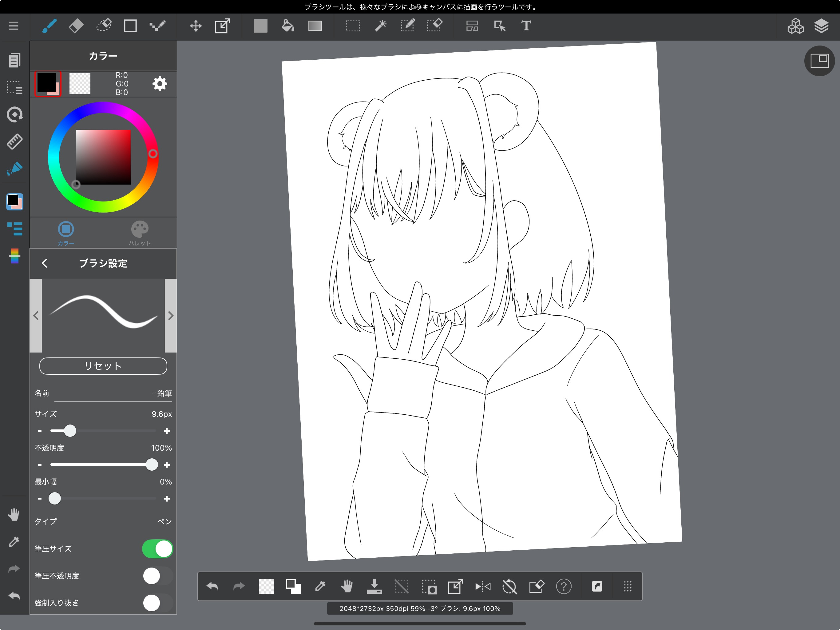
Task: Select the Fill rectangle tool
Action: click(260, 26)
